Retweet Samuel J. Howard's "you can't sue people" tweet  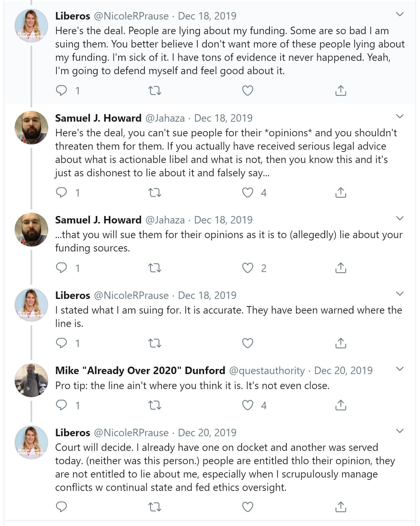click(155, 193)
